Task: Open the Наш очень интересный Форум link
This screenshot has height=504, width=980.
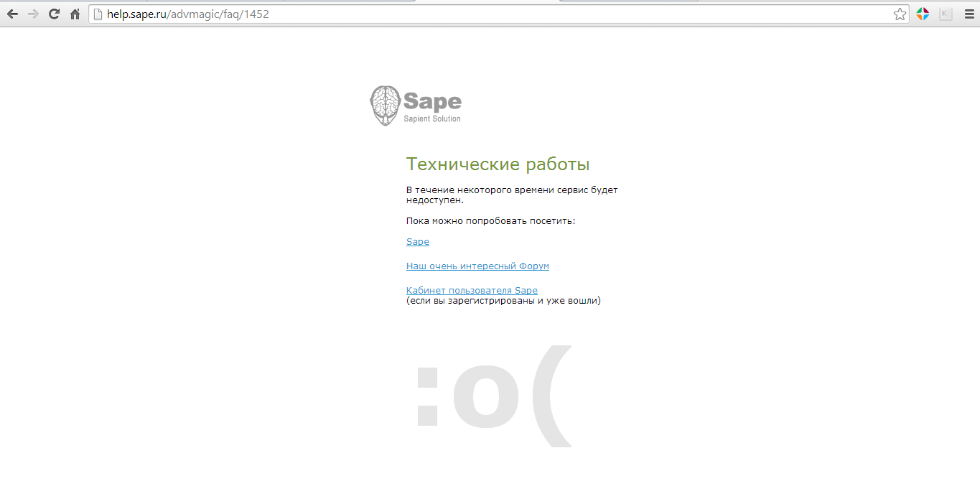Action: (x=477, y=266)
